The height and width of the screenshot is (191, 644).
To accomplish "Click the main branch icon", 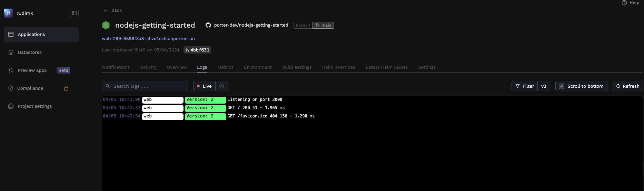I will point(317,25).
